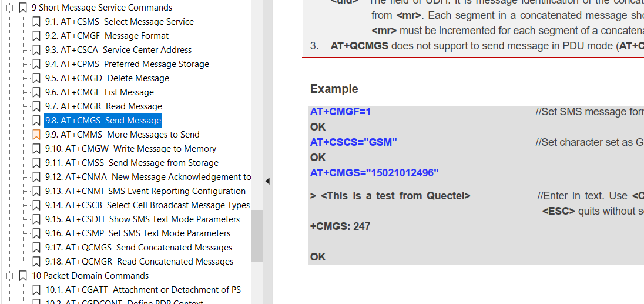Click the AT+CMGS="15021012496" example command text
Image resolution: width=644 pixels, height=304 pixels.
[374, 173]
